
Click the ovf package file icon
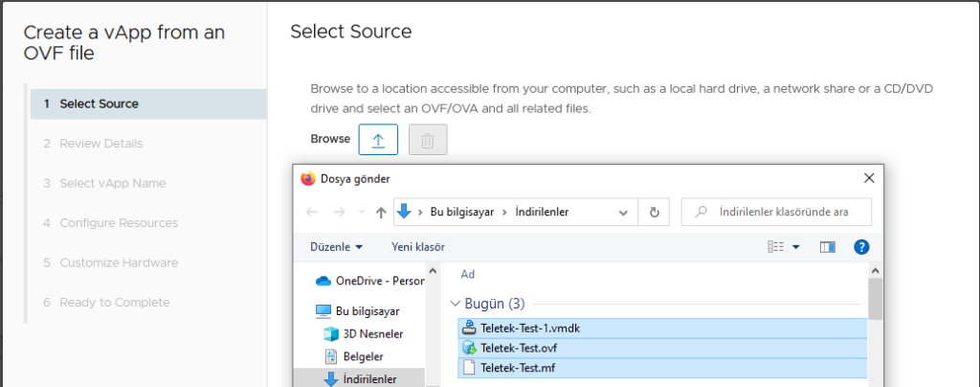(469, 348)
